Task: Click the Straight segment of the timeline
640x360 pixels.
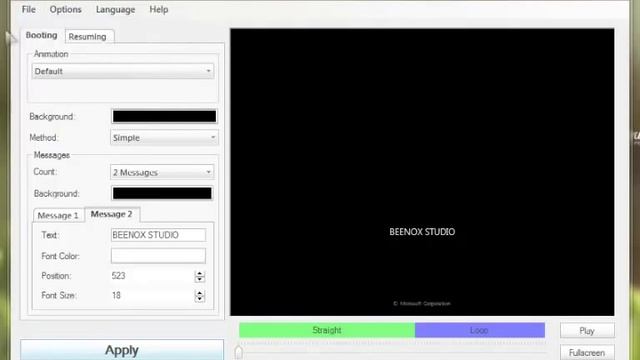Action: [x=327, y=330]
